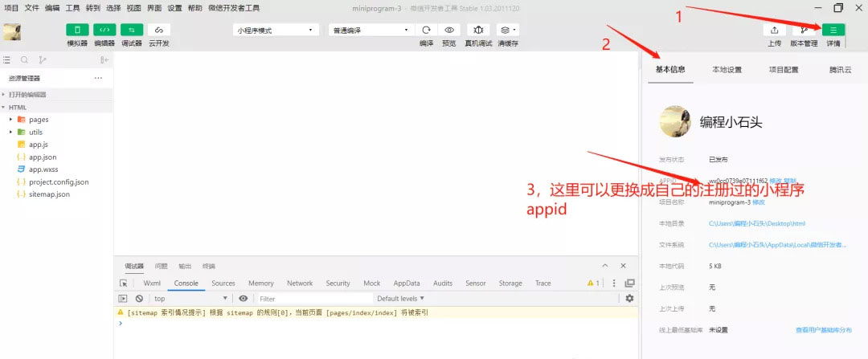Collapse the debugger panel with the chevron up
Image resolution: width=868 pixels, height=359 pixels.
605,266
